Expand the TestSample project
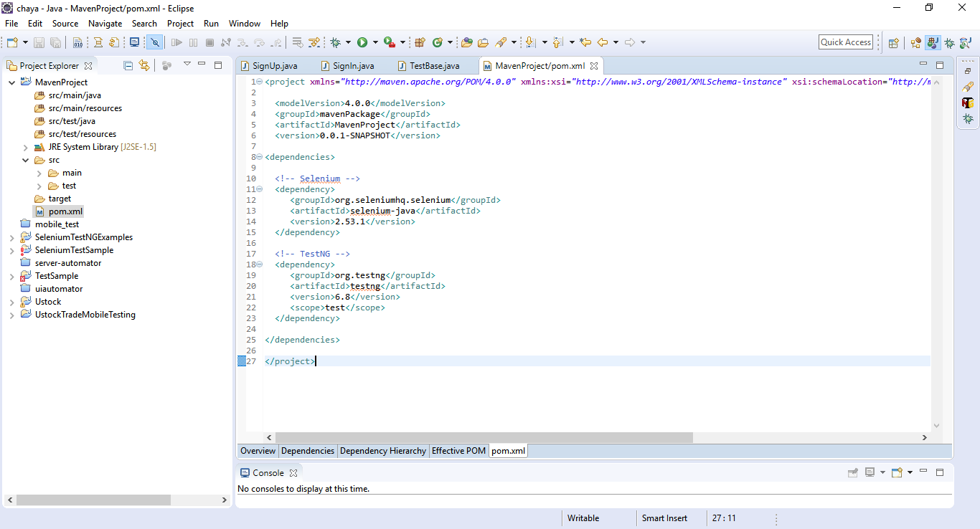This screenshot has width=980, height=529. tap(11, 275)
